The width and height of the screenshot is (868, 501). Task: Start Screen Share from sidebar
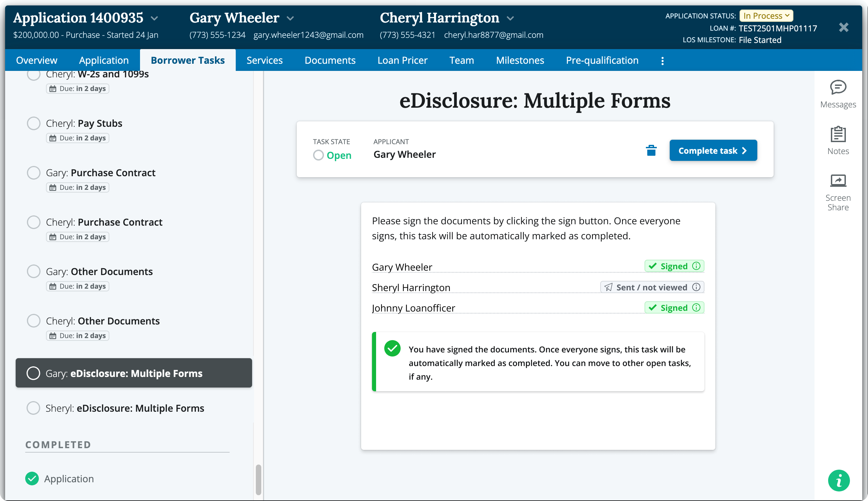tap(838, 181)
